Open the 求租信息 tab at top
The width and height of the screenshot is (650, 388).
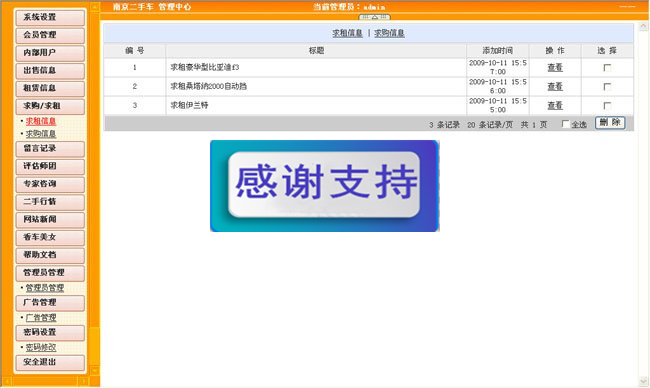[347, 33]
